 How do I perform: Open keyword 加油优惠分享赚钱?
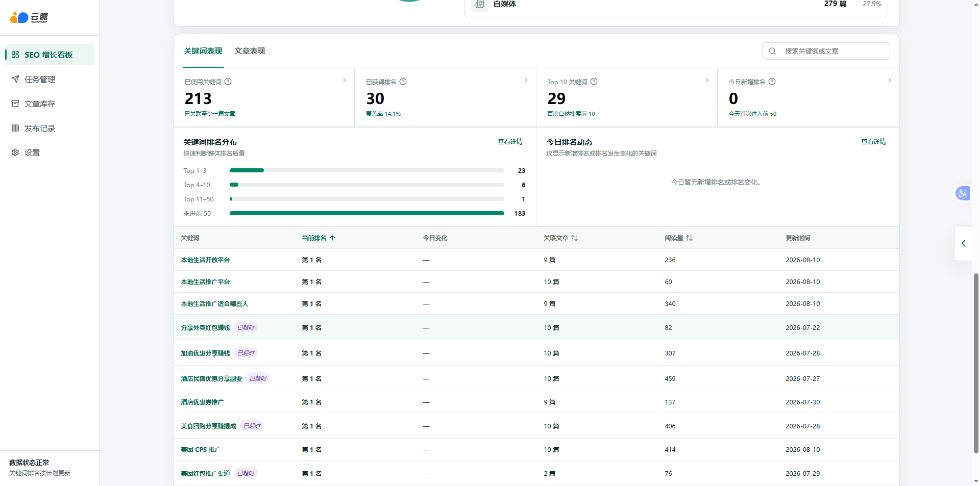206,353
